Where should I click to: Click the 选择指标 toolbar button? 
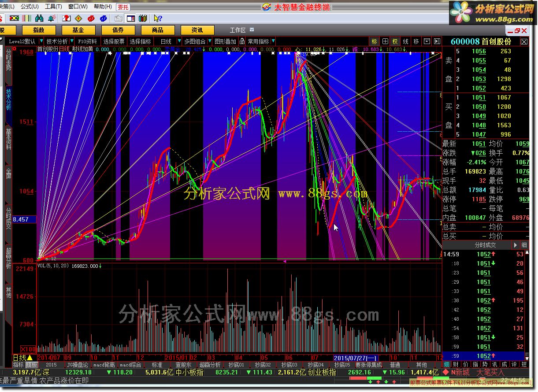pyautogui.click(x=141, y=41)
